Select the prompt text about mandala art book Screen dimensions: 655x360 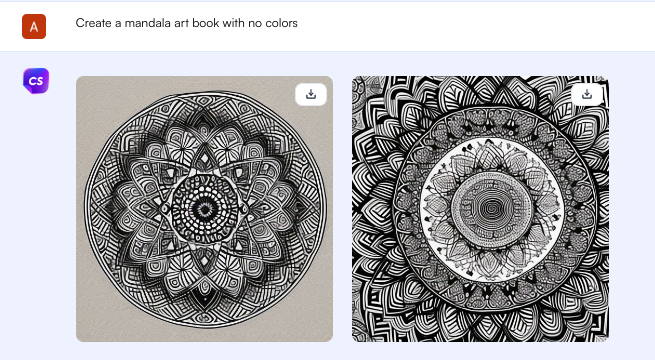pos(186,23)
